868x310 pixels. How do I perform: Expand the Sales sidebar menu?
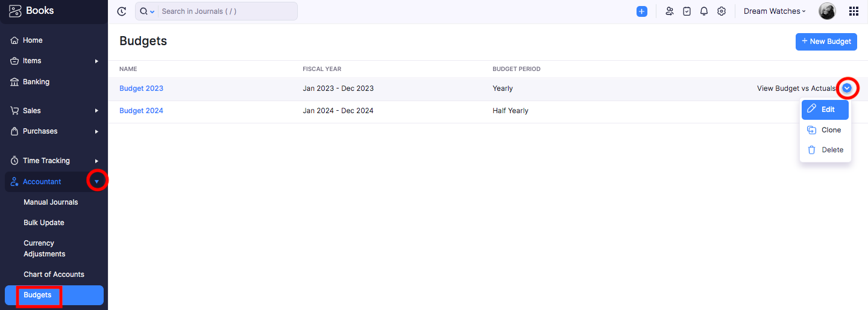[96, 111]
